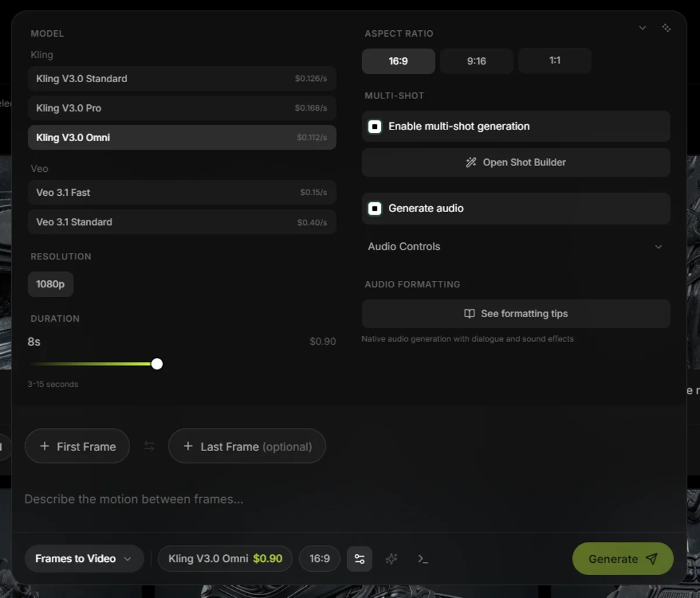Collapse the settings panel with the top chevron

642,28
